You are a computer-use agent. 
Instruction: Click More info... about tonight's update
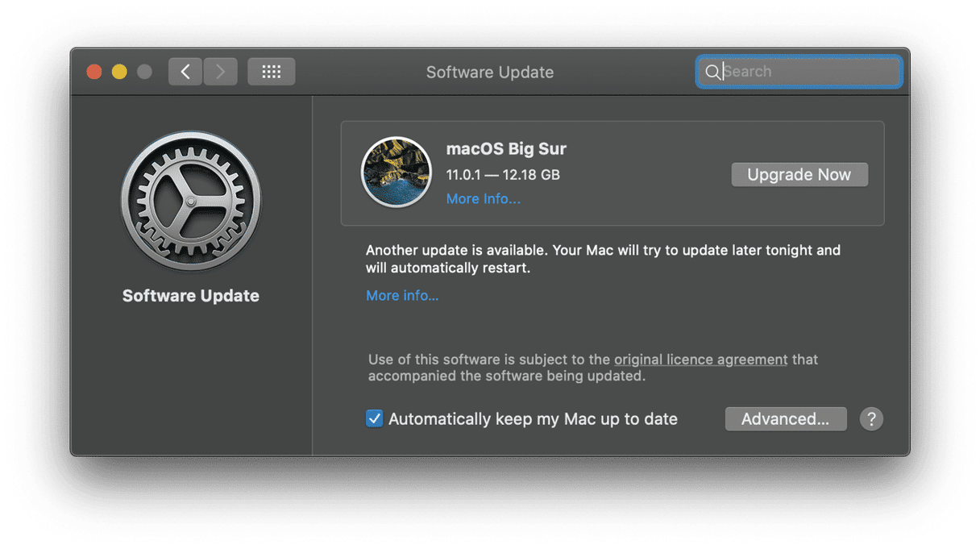pos(401,295)
